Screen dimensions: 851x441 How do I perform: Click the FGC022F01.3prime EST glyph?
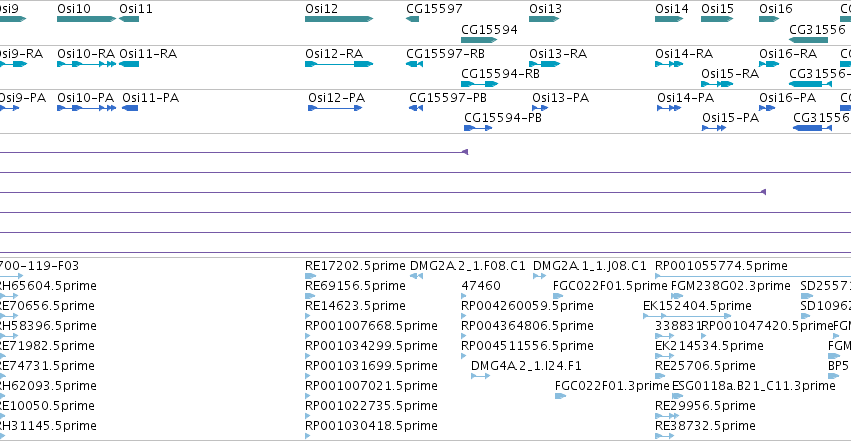tap(560, 396)
